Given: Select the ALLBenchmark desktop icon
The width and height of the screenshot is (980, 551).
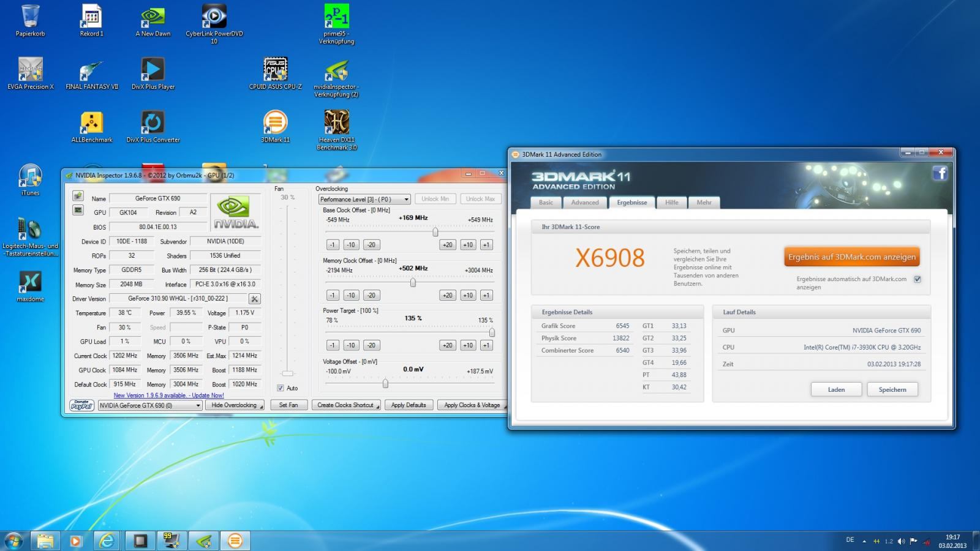Looking at the screenshot, I should click(92, 127).
